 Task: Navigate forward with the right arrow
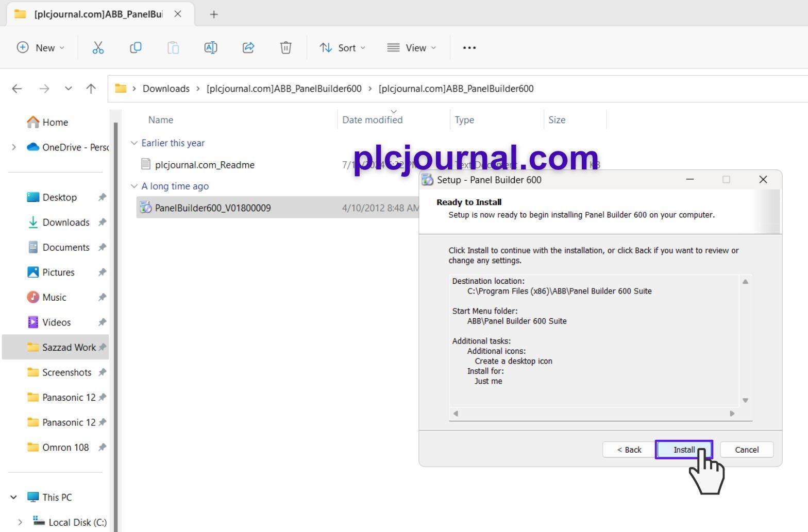coord(44,89)
